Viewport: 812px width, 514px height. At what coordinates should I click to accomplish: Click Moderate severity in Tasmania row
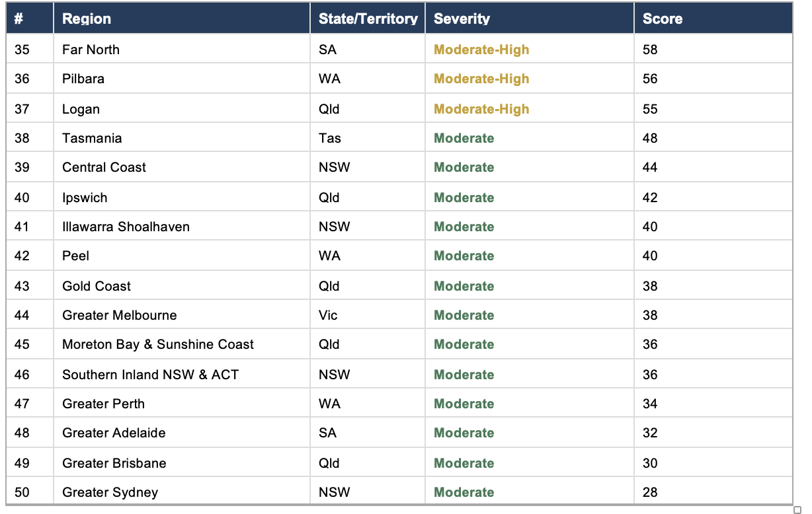click(x=464, y=138)
